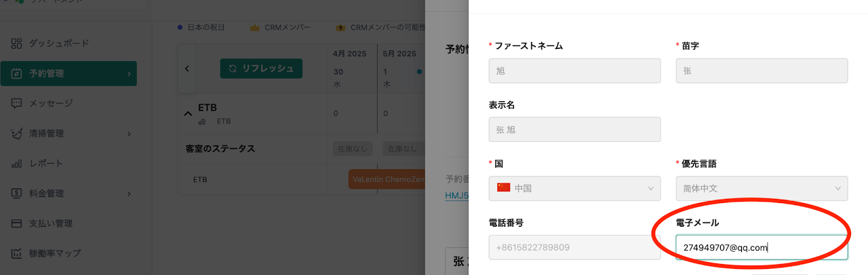Click the cleaning management broom icon
The width and height of the screenshot is (868, 275).
17,134
